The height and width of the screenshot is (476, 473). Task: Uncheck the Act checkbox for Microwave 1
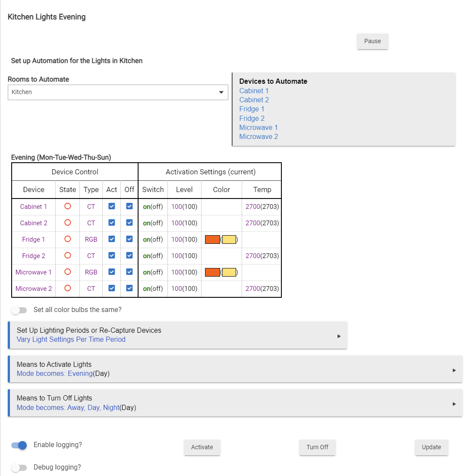(x=112, y=272)
